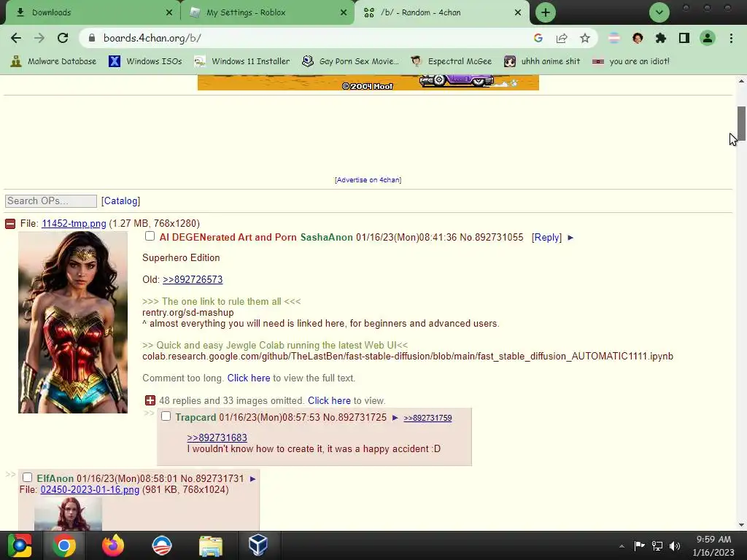Click the padlock site info icon
Viewport: 747px width, 560px height.
point(93,38)
